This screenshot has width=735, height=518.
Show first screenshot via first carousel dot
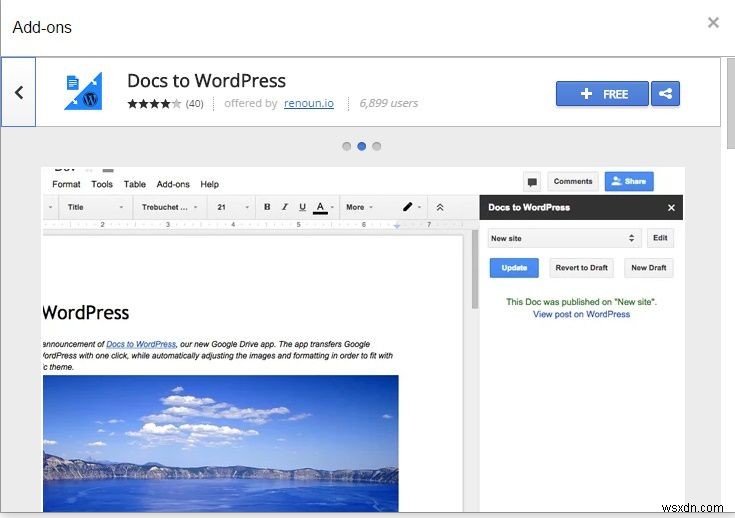coord(346,146)
